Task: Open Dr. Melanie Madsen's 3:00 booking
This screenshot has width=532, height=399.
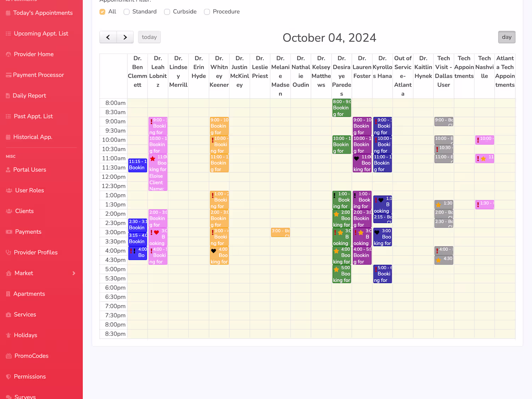Action: pos(281,232)
